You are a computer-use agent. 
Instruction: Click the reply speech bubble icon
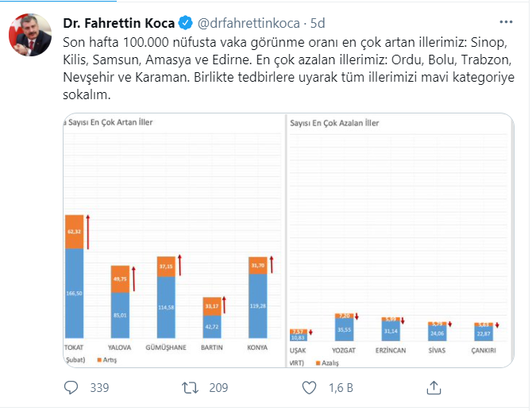[71, 387]
